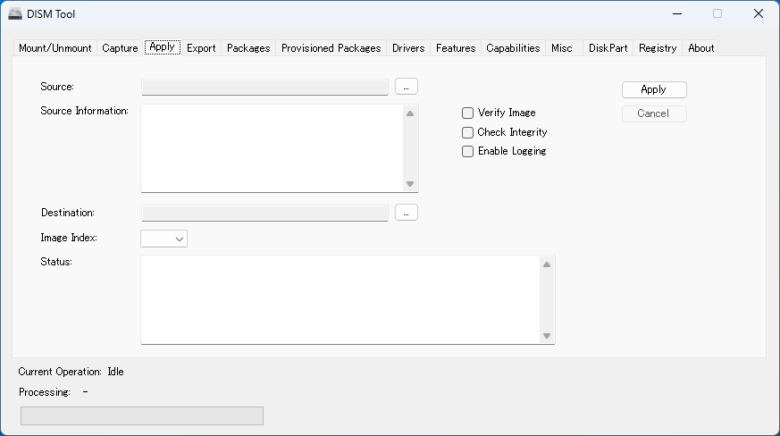Expand the Image Index dropdown
Screen dimensions: 780x436
tap(164, 239)
